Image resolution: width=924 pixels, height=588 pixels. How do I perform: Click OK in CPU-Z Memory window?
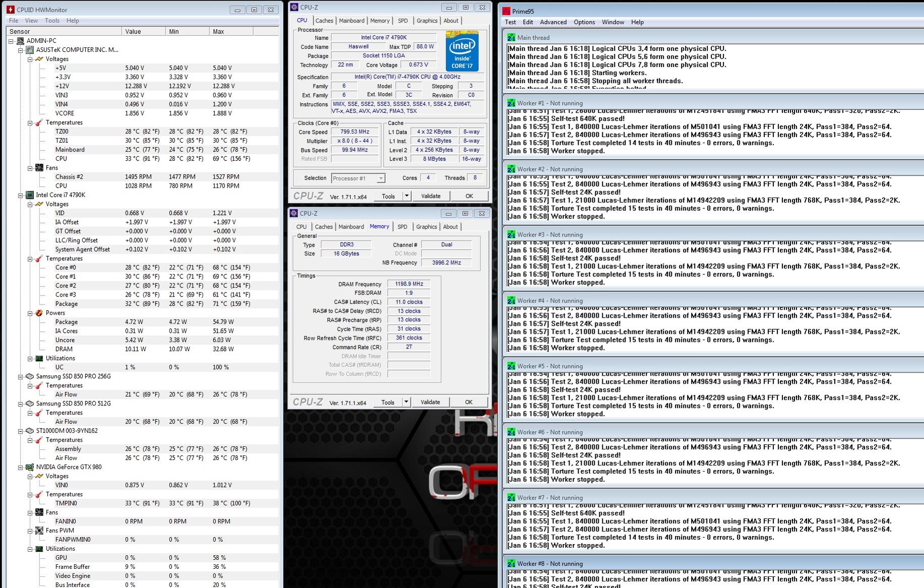(x=469, y=402)
